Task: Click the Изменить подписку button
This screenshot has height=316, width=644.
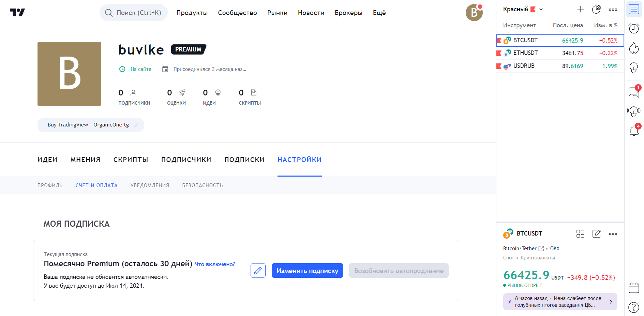Action: (307, 271)
